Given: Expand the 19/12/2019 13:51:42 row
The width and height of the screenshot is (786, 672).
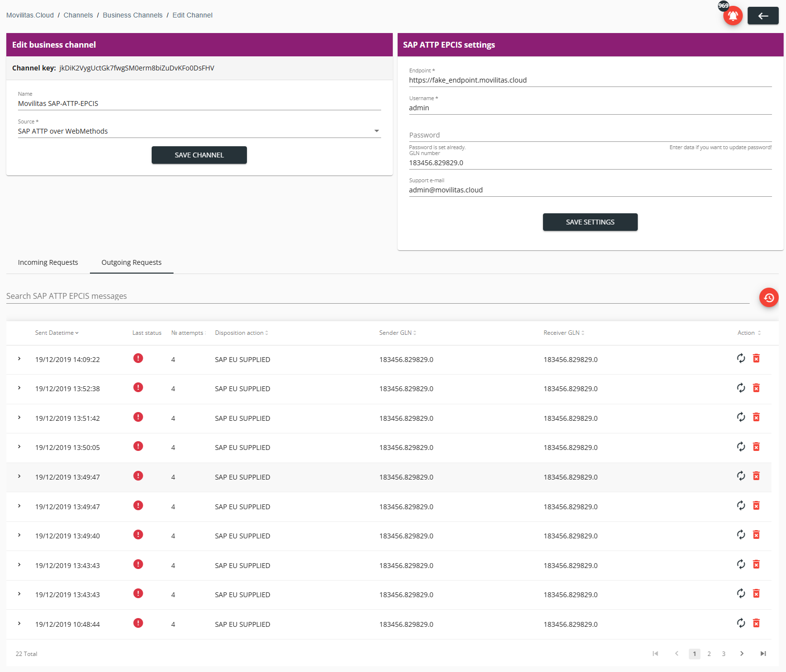Looking at the screenshot, I should [x=19, y=417].
